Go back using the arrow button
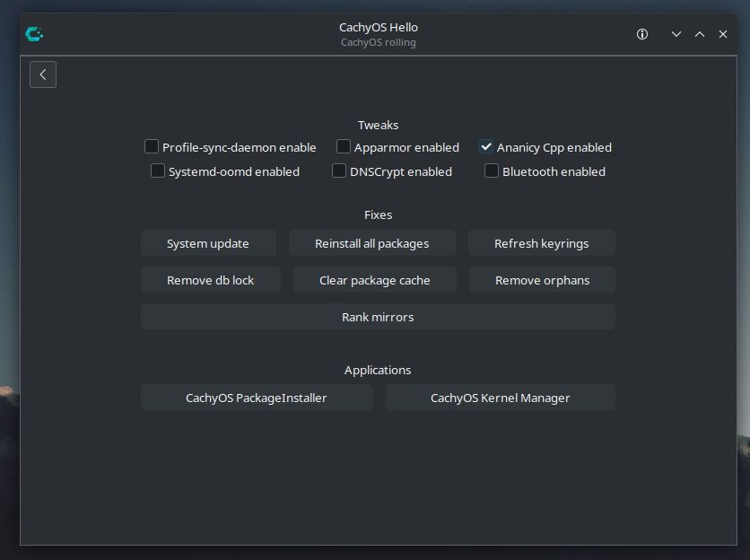Viewport: 750px width, 560px height. pos(43,74)
